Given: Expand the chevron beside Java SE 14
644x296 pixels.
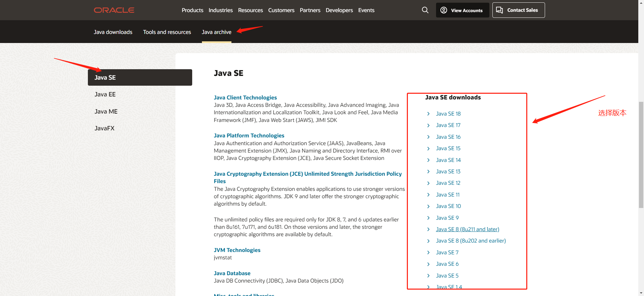Looking at the screenshot, I should pyautogui.click(x=428, y=160).
